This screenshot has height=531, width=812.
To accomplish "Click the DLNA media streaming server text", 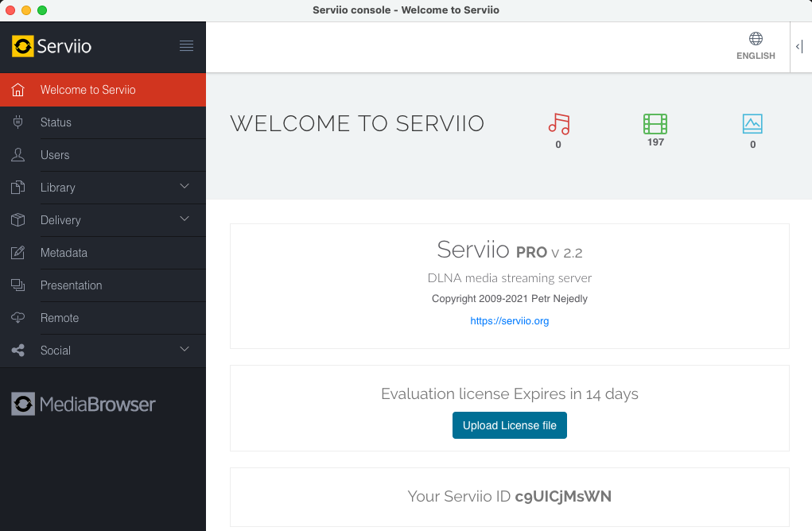I will [510, 278].
